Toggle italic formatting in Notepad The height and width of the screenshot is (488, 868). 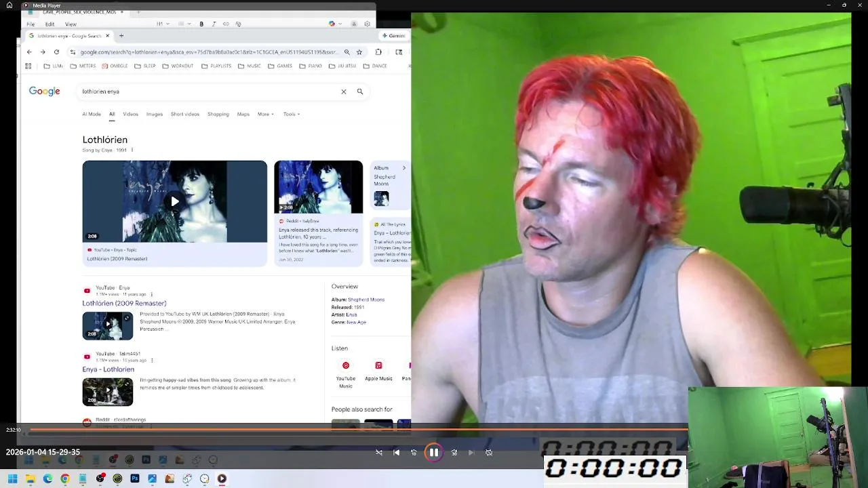(214, 24)
